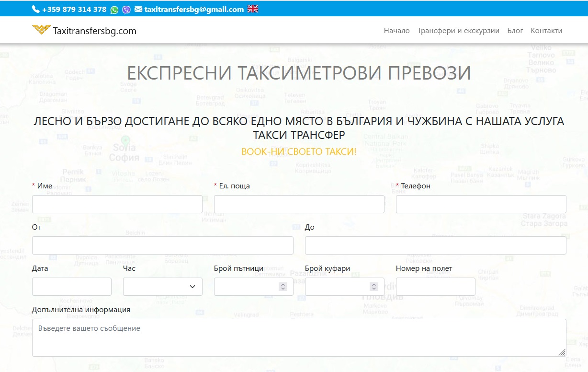The width and height of the screenshot is (588, 372).
Task: Click the Ел. поща email field
Action: click(299, 204)
